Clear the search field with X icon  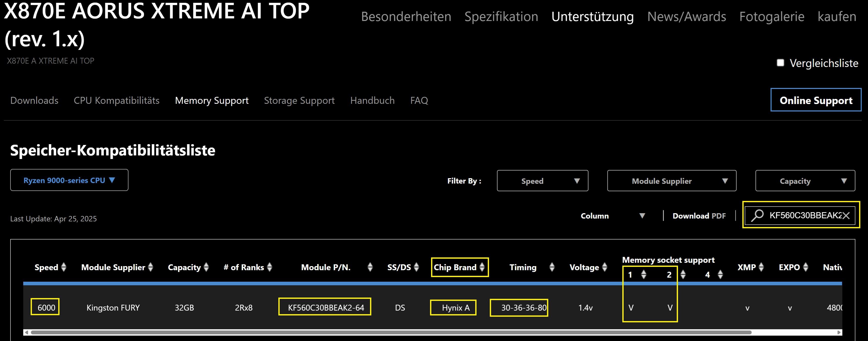pos(846,215)
